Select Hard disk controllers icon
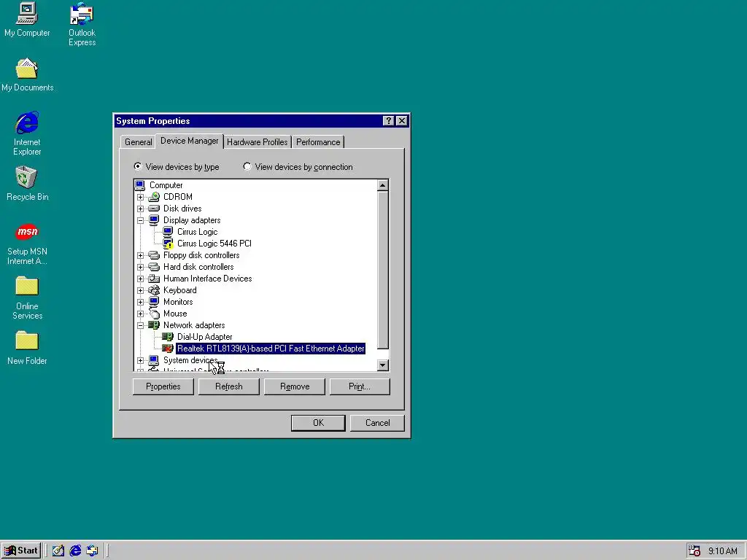Screen dimensions: 747x560 153,267
